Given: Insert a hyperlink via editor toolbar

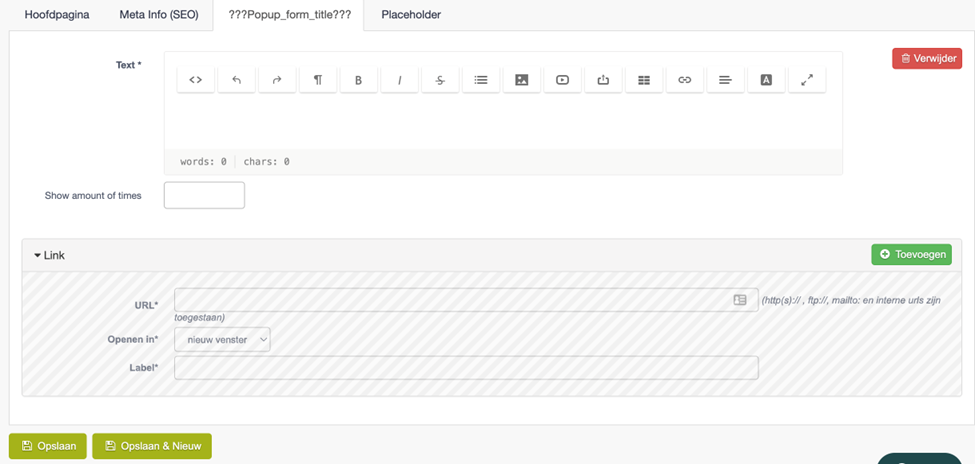Looking at the screenshot, I should [x=685, y=80].
